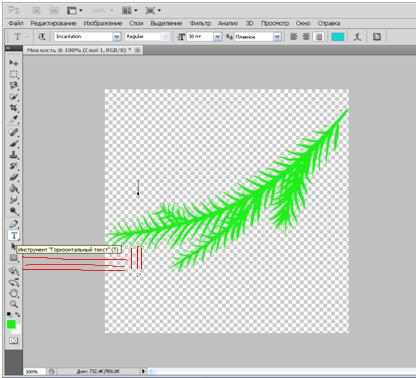Close the Моя кисть document tab
This screenshot has height=378, width=416.
tap(138, 50)
